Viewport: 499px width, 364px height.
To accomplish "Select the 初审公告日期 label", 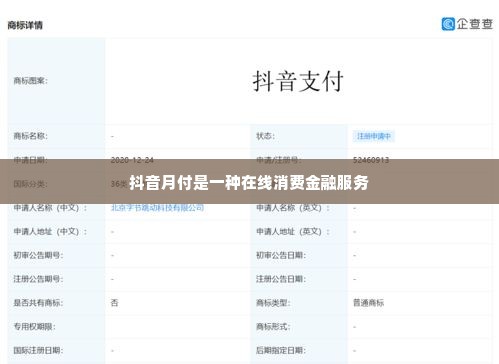I will coord(281,255).
